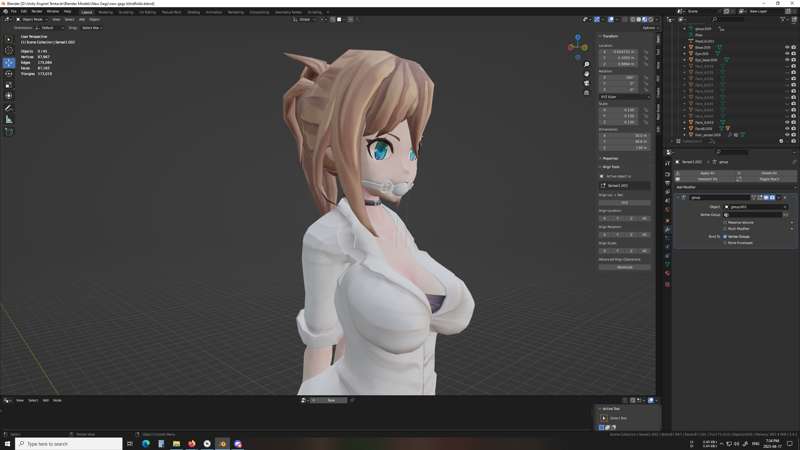Toggle modifier show in viewport button
This screenshot has width=800, height=450.
(x=766, y=197)
